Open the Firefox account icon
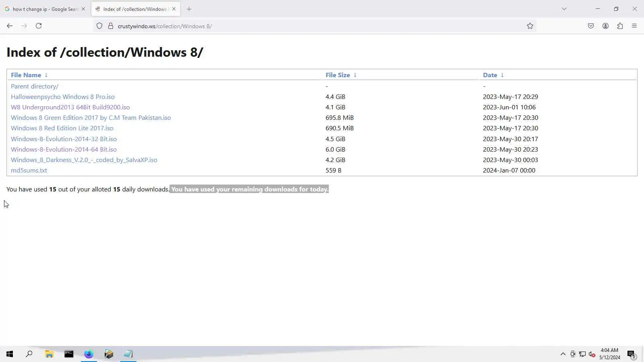Screen dimensions: 644x362 605,26
